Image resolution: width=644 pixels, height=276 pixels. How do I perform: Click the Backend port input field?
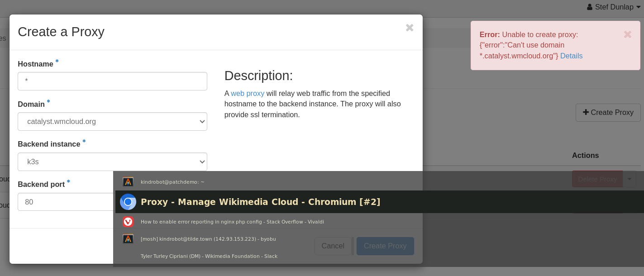coord(66,202)
